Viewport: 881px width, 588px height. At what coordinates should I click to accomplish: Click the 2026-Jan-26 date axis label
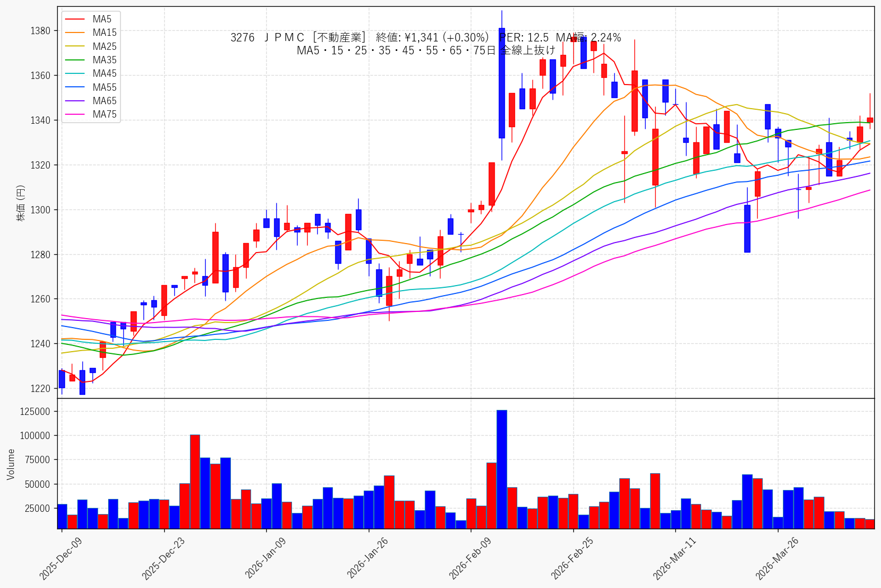[x=368, y=558]
